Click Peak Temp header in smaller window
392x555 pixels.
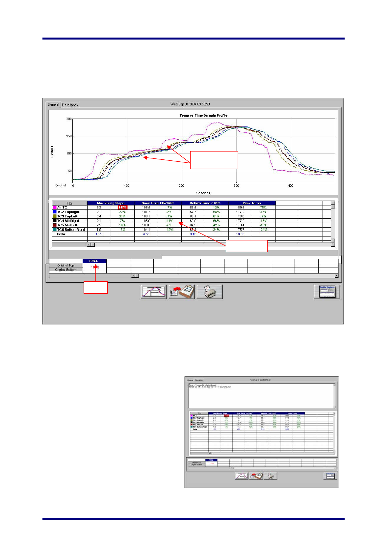pyautogui.click(x=293, y=413)
